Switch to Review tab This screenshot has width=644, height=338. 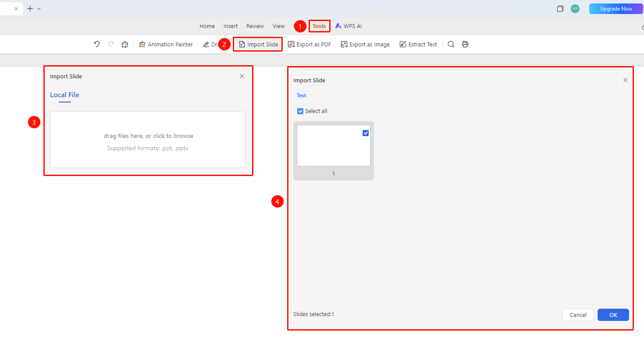coord(255,26)
